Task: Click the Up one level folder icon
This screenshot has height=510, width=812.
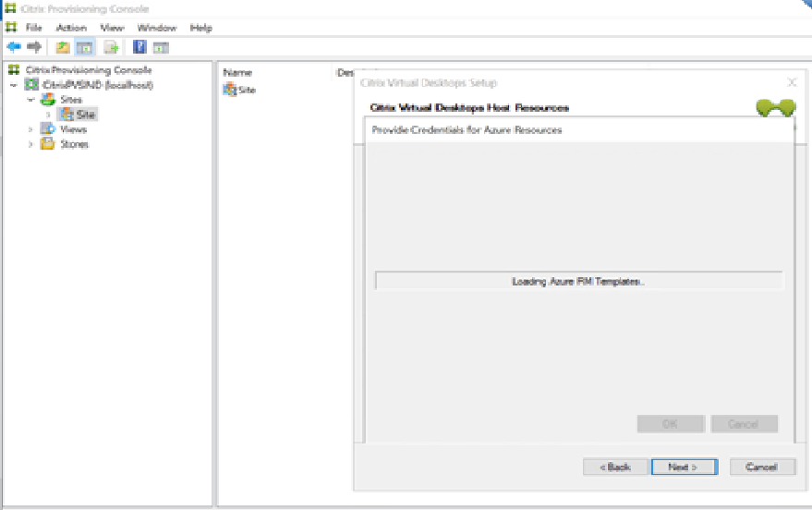Action: (x=63, y=48)
